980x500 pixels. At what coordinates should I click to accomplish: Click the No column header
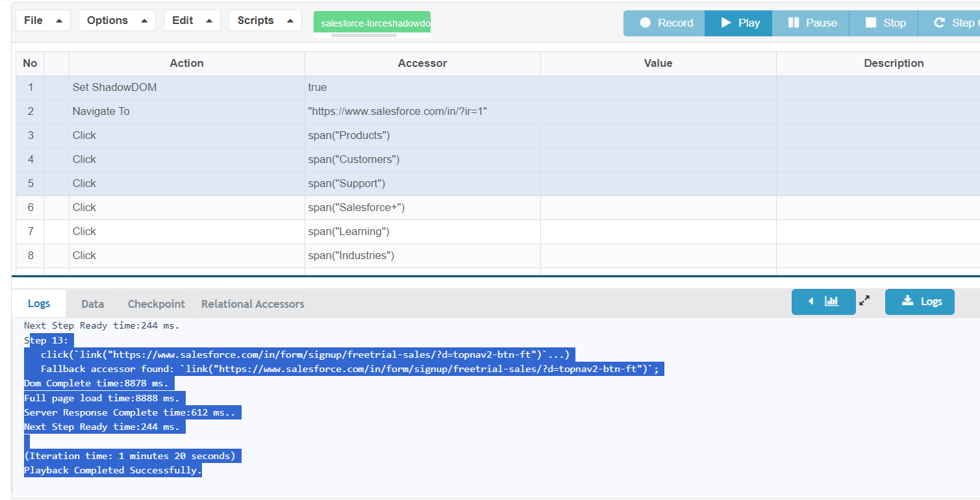(x=30, y=64)
